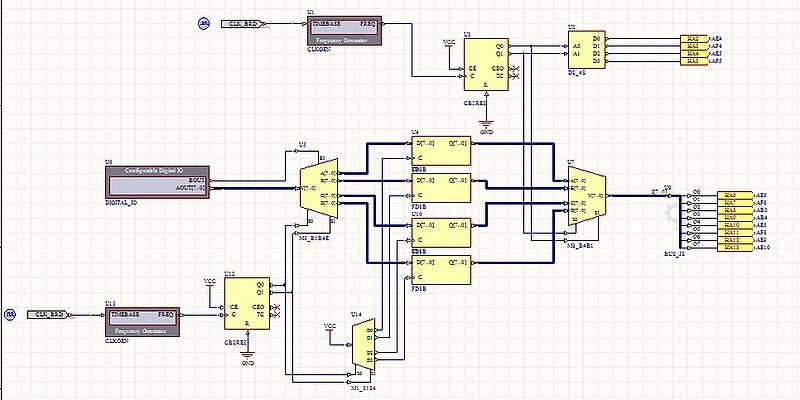
Task: Click the HA13 output port
Action: [730, 247]
